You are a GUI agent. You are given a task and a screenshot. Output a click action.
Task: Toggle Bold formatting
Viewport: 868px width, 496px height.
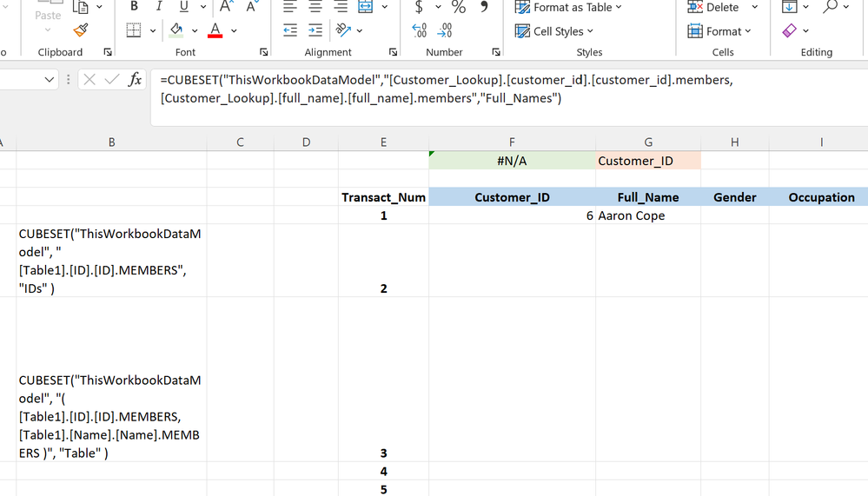[134, 7]
